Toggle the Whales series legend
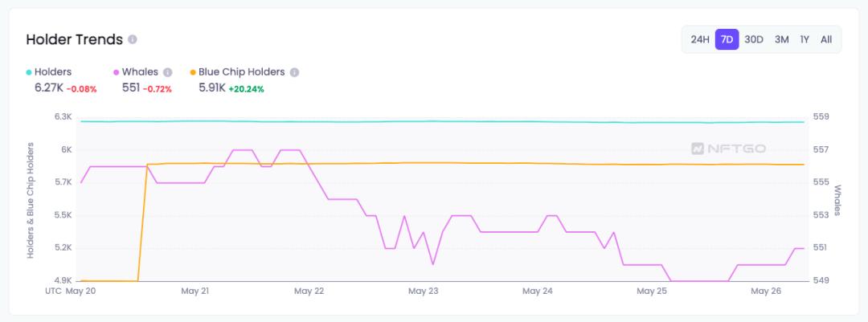The height and width of the screenshot is (322, 868). [x=140, y=72]
